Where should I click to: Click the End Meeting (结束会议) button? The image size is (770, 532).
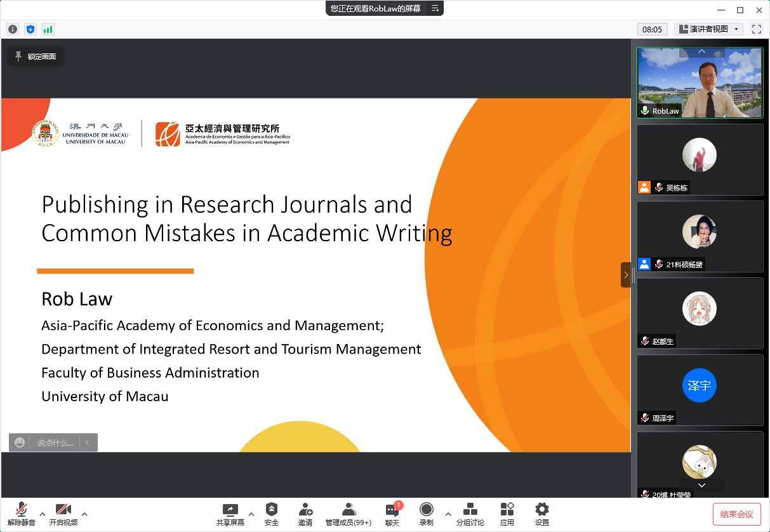736,514
